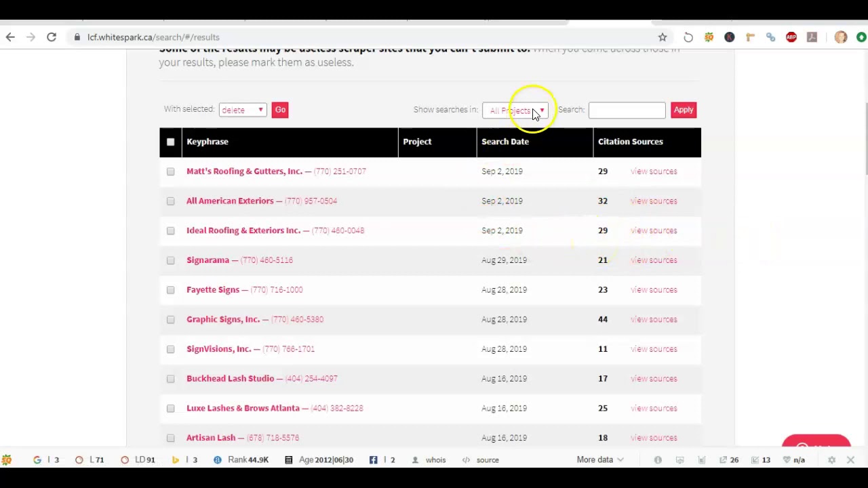Click the tan key-shaped extension icon
868x488 pixels.
750,37
